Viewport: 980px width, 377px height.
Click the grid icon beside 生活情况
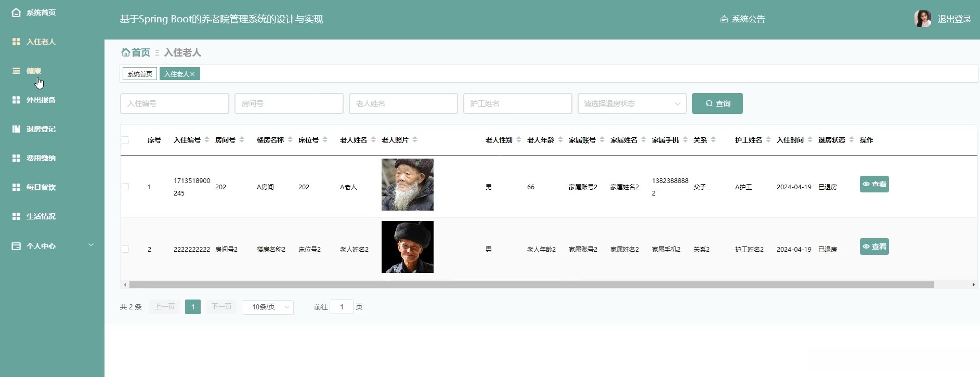point(16,216)
